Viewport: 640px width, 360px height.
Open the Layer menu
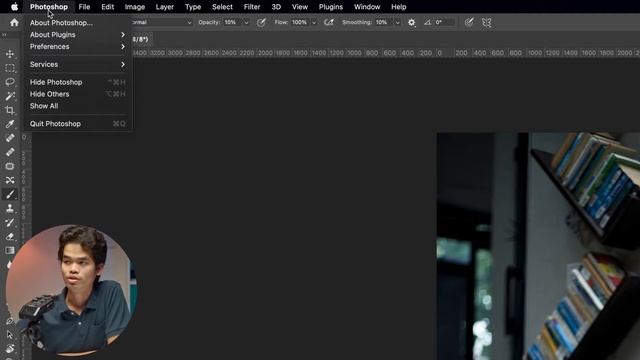(x=164, y=7)
